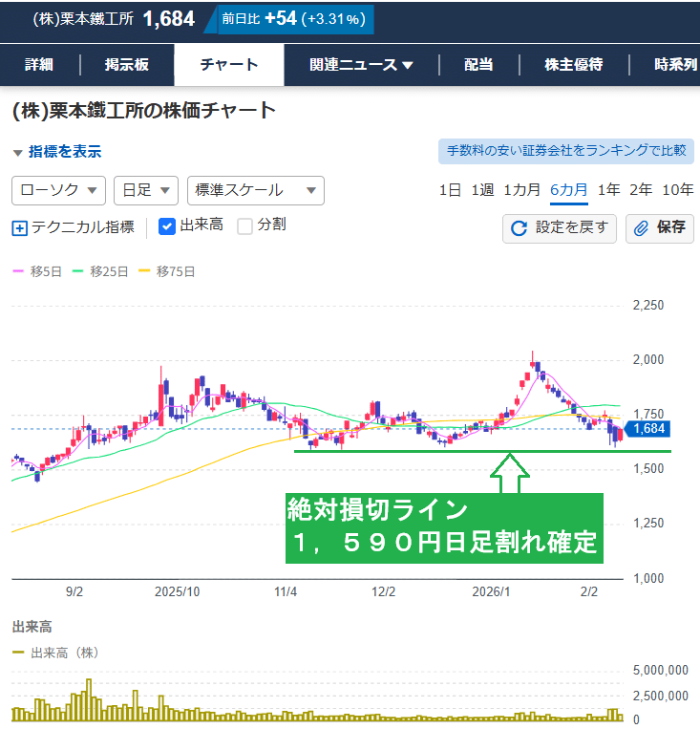
Task: Click the 手数料の安い証券会社をランキングで比較 link
Action: (566, 151)
